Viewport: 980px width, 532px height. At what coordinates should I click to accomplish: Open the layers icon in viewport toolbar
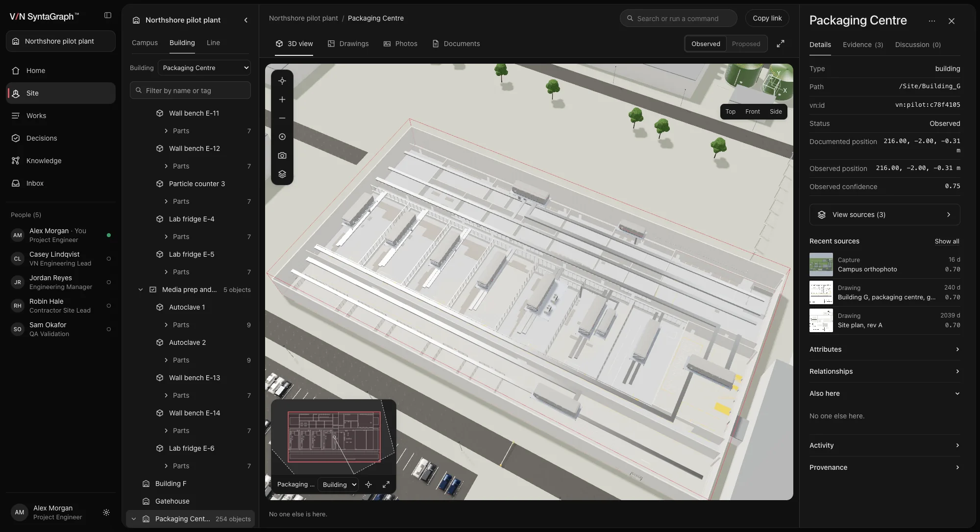coord(282,174)
